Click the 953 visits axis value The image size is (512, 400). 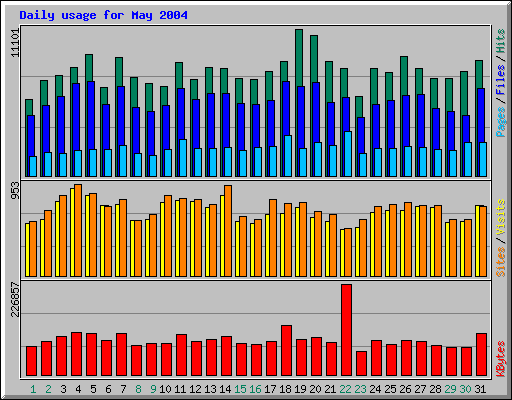click(x=15, y=190)
